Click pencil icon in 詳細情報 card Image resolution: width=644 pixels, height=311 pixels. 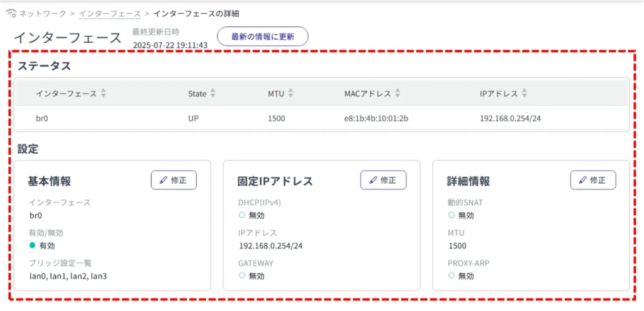[x=582, y=181]
